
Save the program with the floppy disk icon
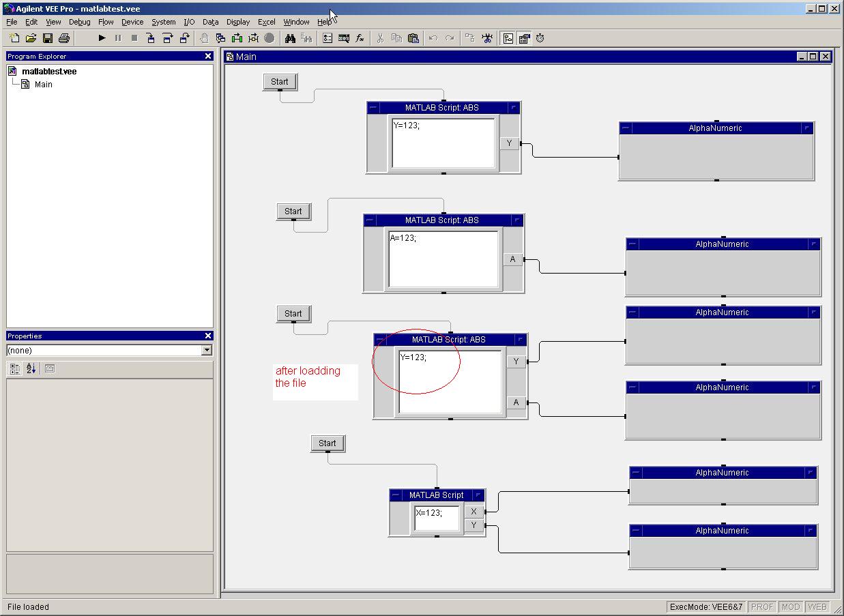(x=48, y=38)
